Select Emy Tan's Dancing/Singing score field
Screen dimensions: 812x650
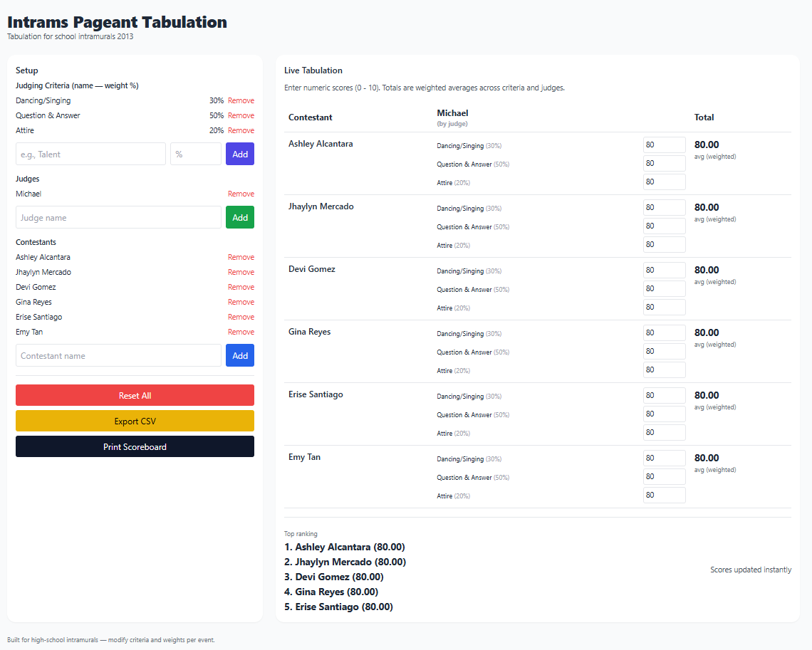664,458
